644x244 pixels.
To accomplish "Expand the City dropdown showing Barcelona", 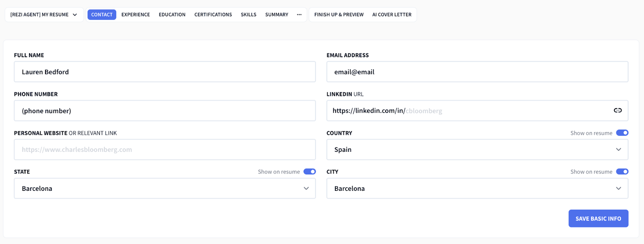I will [477, 188].
